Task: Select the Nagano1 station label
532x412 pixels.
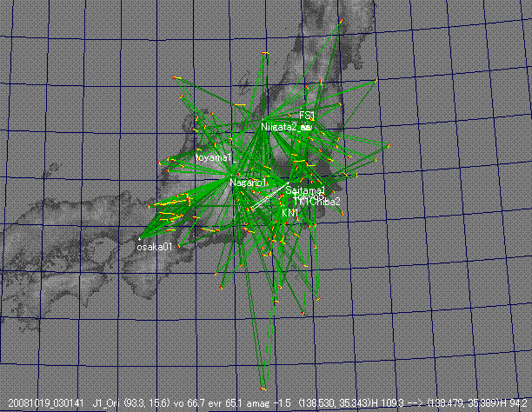Action: [248, 183]
